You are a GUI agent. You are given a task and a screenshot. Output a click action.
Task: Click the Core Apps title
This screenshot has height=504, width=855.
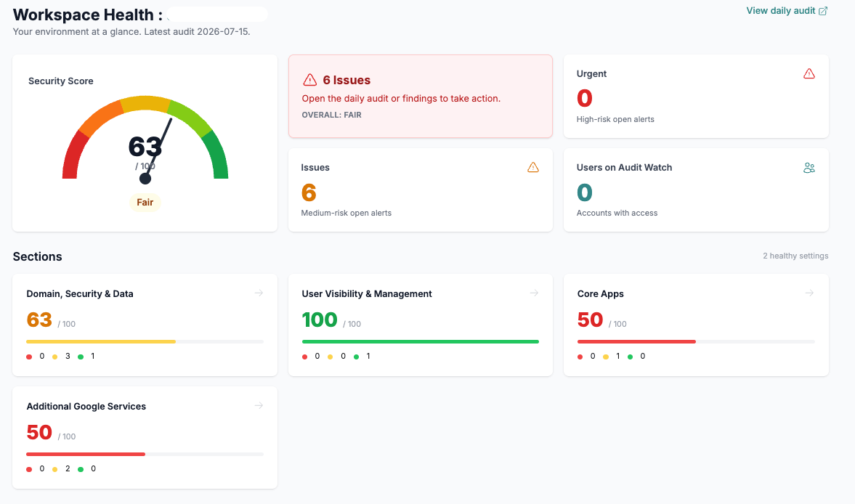pyautogui.click(x=600, y=293)
